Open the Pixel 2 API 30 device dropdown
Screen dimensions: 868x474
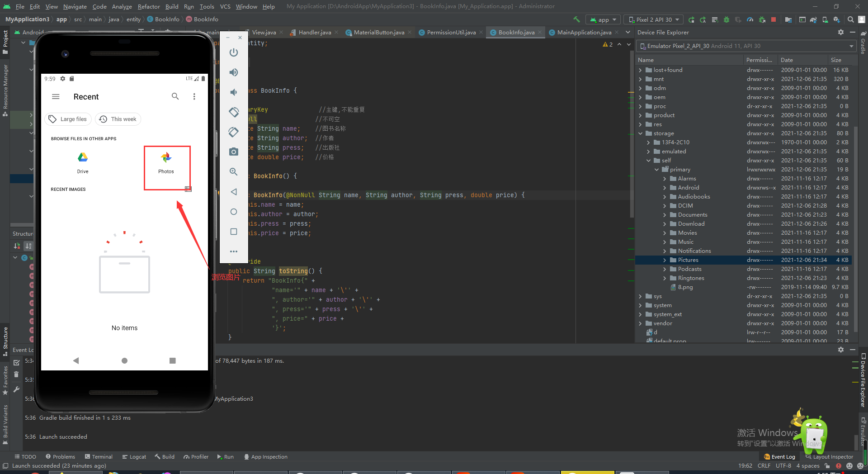[x=653, y=19]
